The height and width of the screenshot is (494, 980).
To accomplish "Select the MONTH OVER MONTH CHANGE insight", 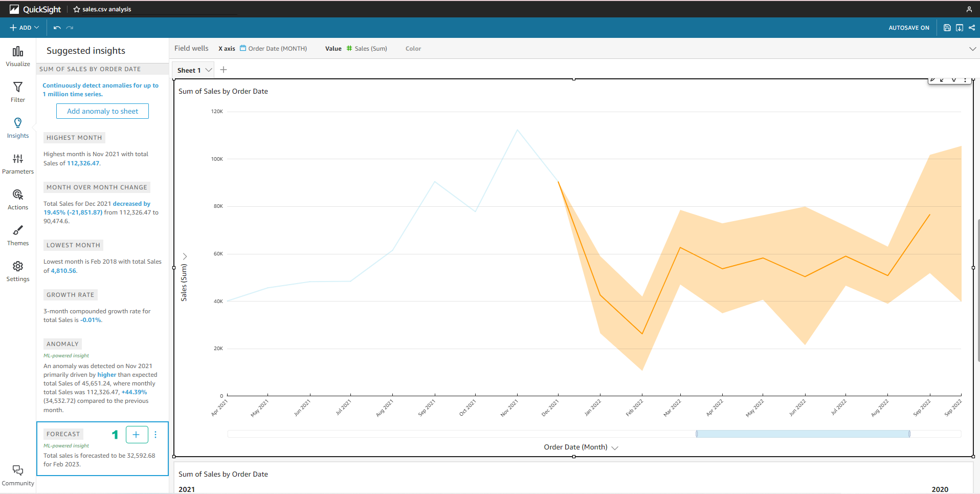I will (97, 187).
